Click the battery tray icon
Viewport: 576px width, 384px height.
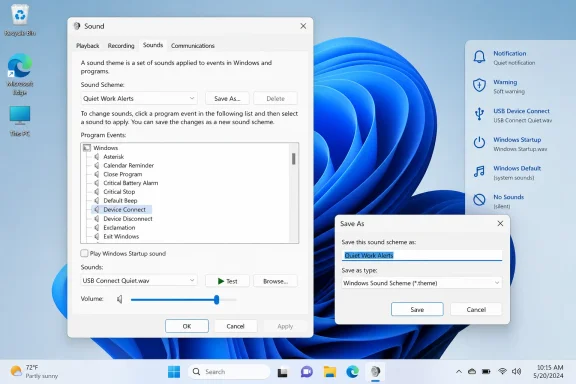pyautogui.click(x=486, y=372)
